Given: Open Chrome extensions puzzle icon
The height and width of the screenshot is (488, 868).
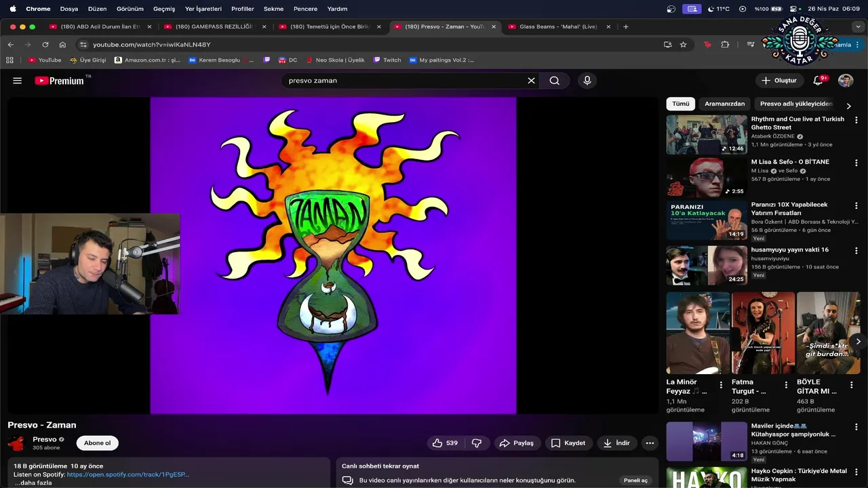Looking at the screenshot, I should (x=725, y=45).
